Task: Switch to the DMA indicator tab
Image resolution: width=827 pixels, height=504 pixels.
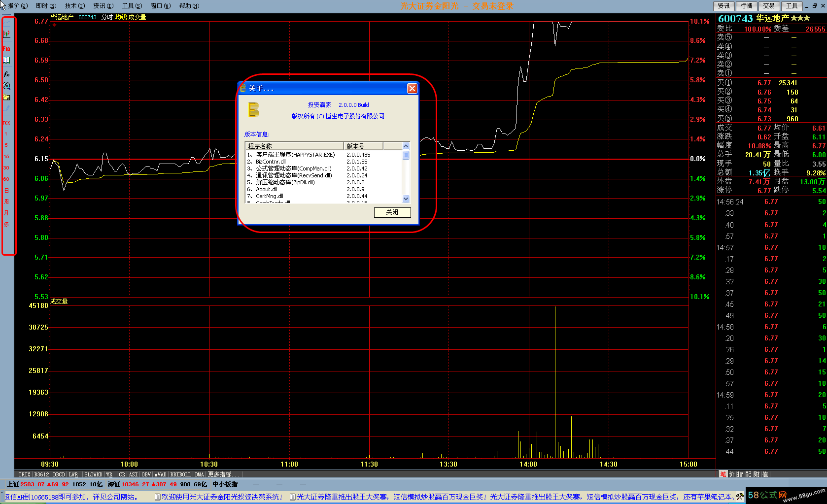Action: tap(199, 474)
